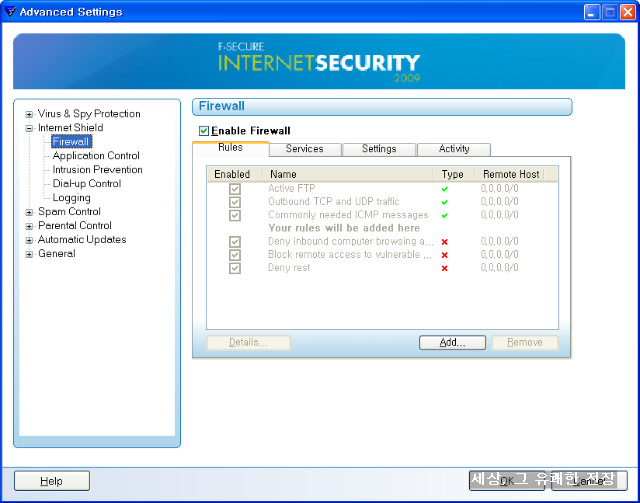Select Virus & Spy Protection label
The width and height of the screenshot is (640, 503).
click(89, 114)
